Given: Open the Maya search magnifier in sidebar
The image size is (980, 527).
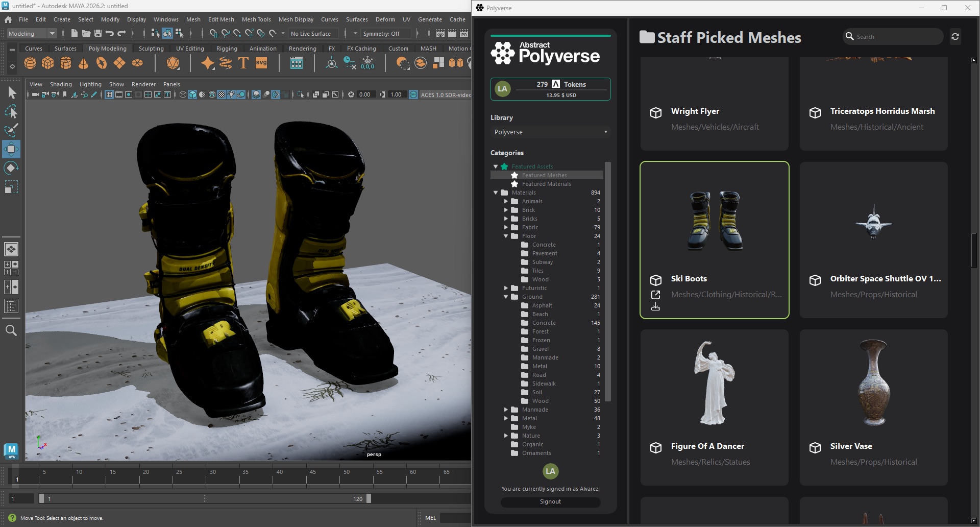Looking at the screenshot, I should (11, 330).
